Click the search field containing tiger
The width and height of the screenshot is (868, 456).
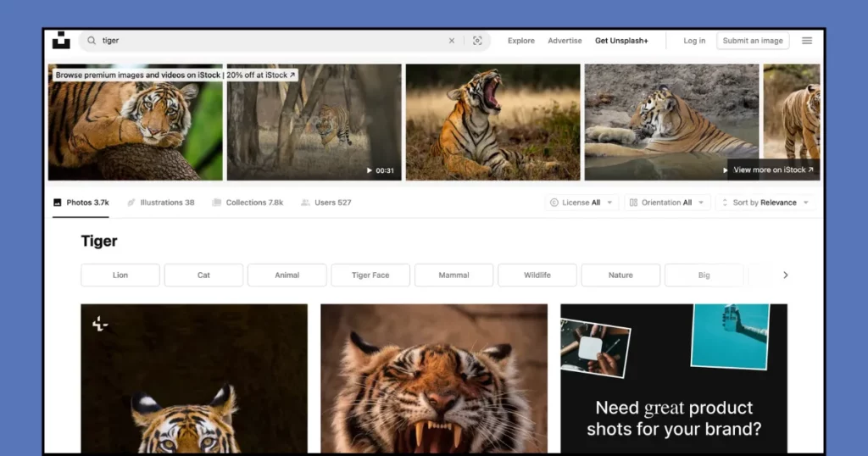271,41
